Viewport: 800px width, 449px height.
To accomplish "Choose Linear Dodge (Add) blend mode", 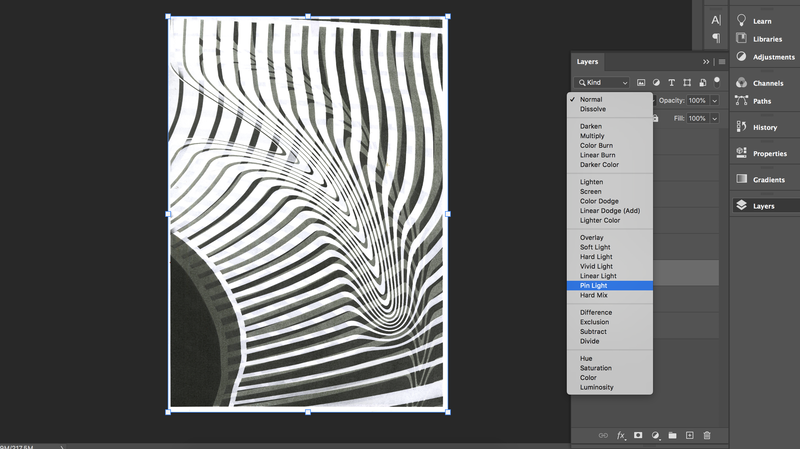I will pyautogui.click(x=610, y=211).
